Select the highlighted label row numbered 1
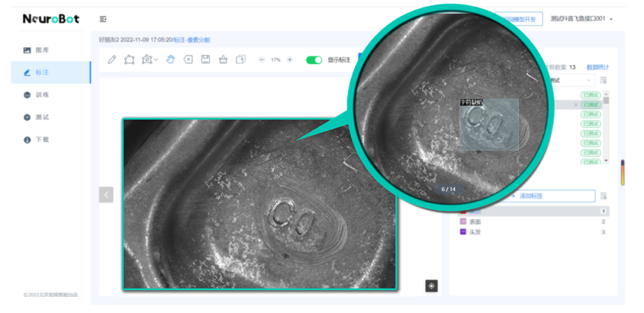 534,212
